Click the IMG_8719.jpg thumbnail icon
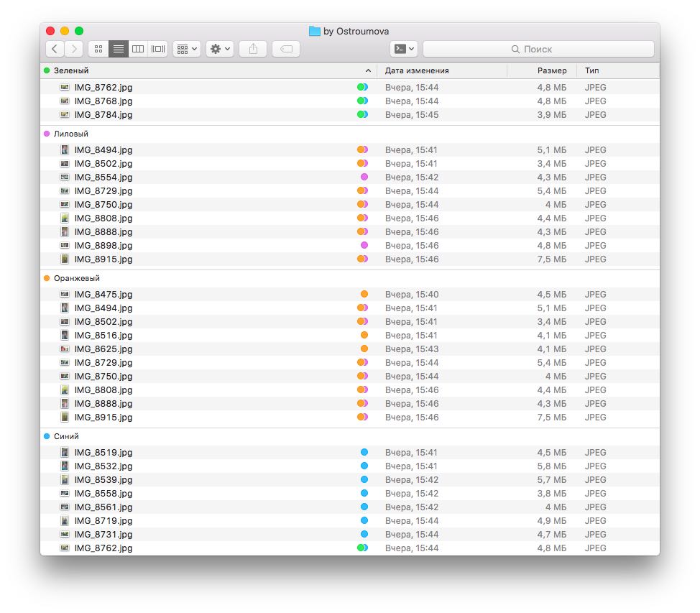 coord(65,520)
